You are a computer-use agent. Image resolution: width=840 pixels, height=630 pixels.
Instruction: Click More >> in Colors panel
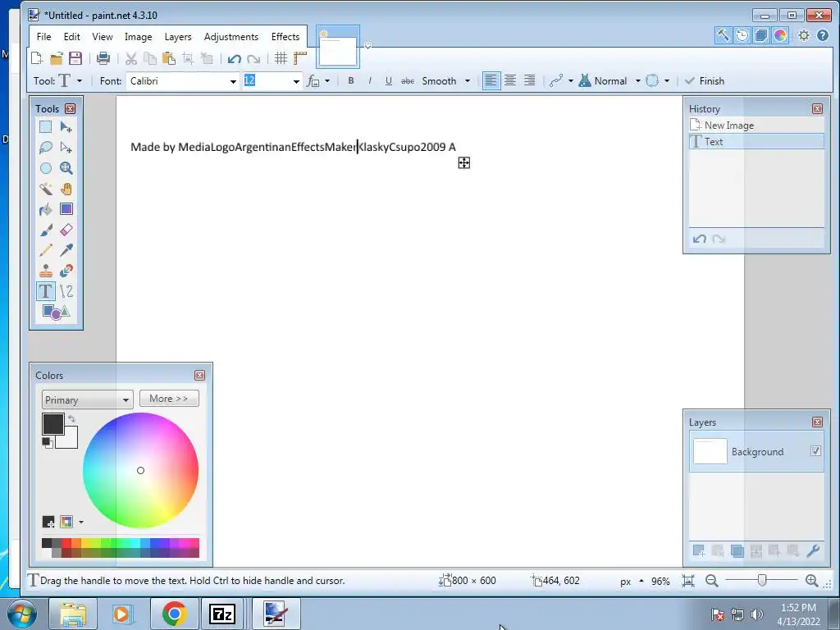[x=169, y=399]
